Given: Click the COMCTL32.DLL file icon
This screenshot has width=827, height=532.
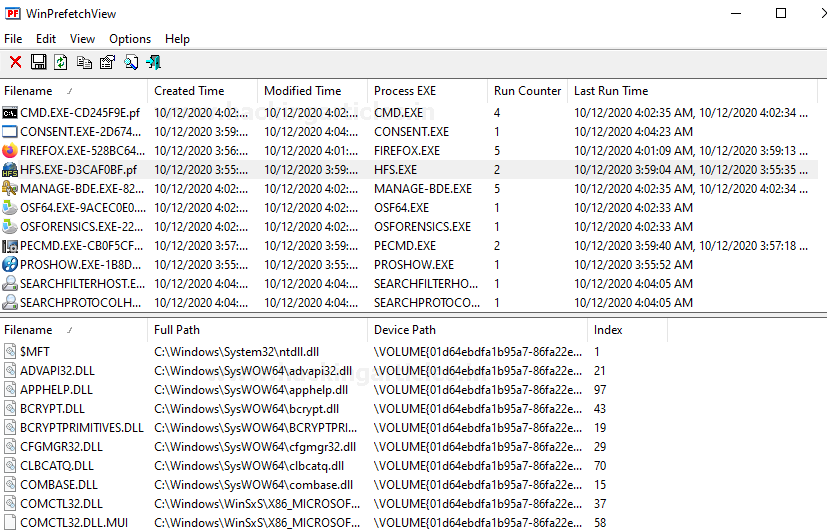Looking at the screenshot, I should pyautogui.click(x=10, y=504).
